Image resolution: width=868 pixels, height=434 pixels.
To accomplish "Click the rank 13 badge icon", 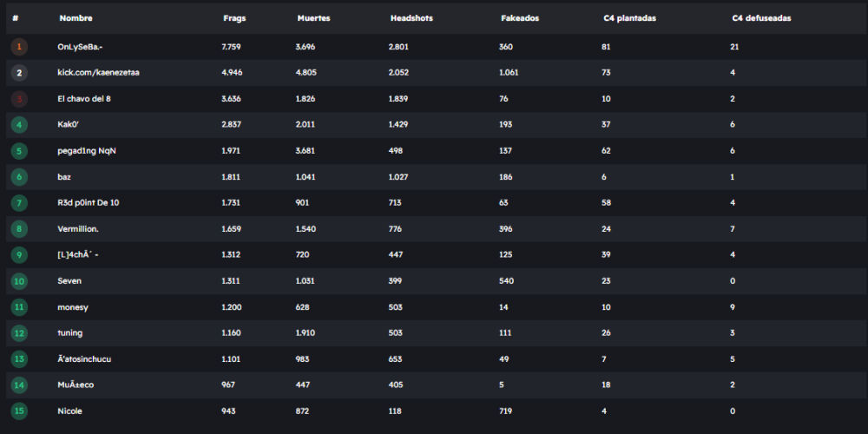I will tap(19, 359).
